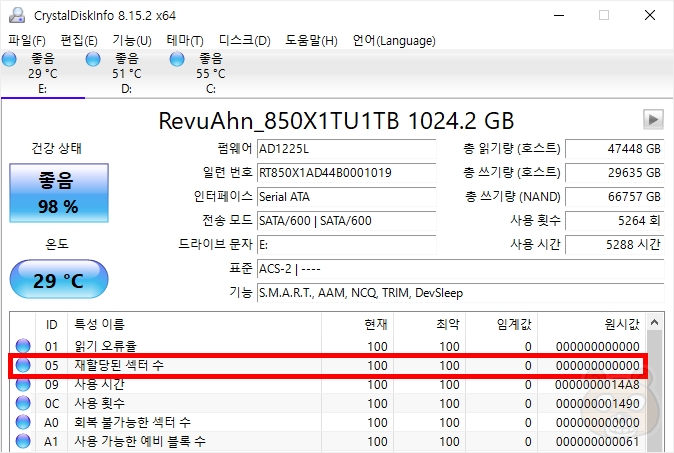Click the standard field ACS-2 | ----
The height and width of the screenshot is (453, 674).
pos(460,269)
